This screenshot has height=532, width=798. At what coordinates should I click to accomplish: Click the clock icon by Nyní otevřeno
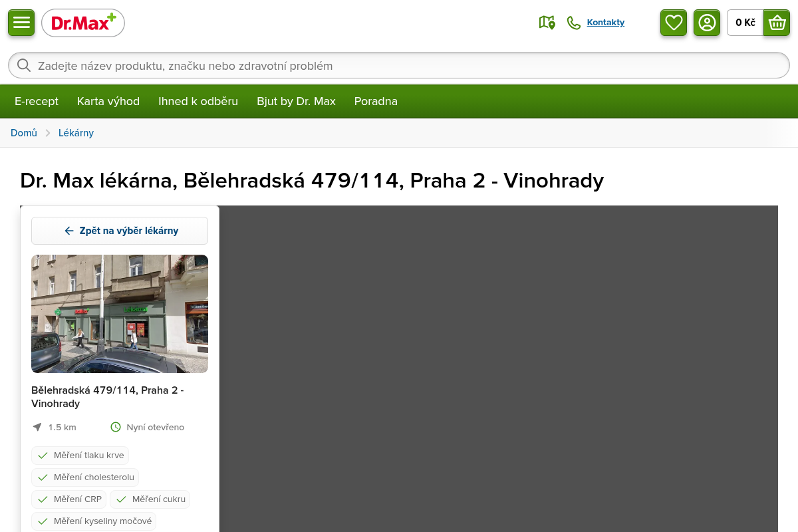click(116, 427)
